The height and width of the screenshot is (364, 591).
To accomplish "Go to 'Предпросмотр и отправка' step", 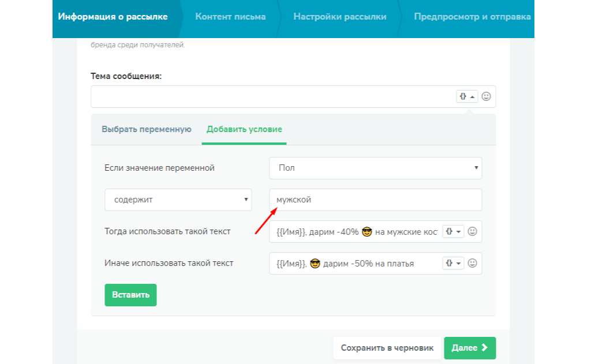I will [x=471, y=17].
